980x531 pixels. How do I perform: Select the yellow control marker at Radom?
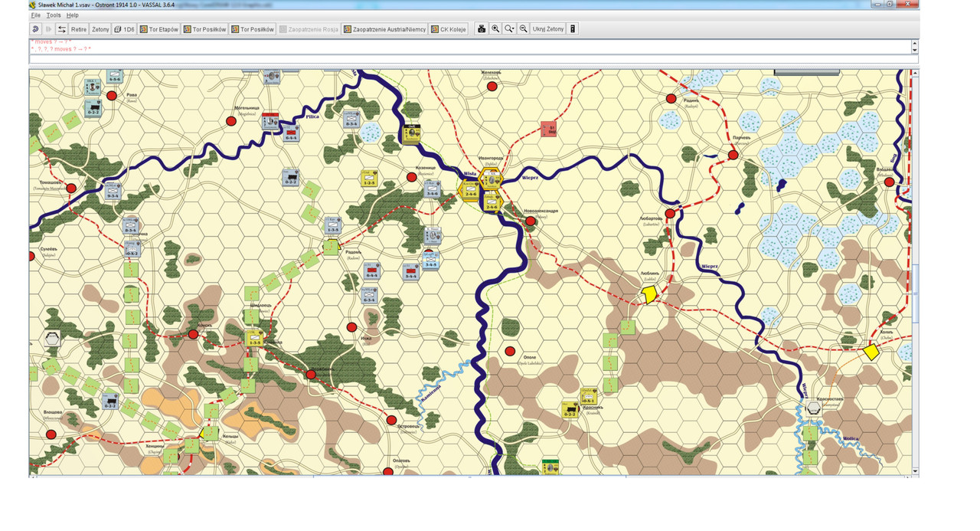point(332,247)
